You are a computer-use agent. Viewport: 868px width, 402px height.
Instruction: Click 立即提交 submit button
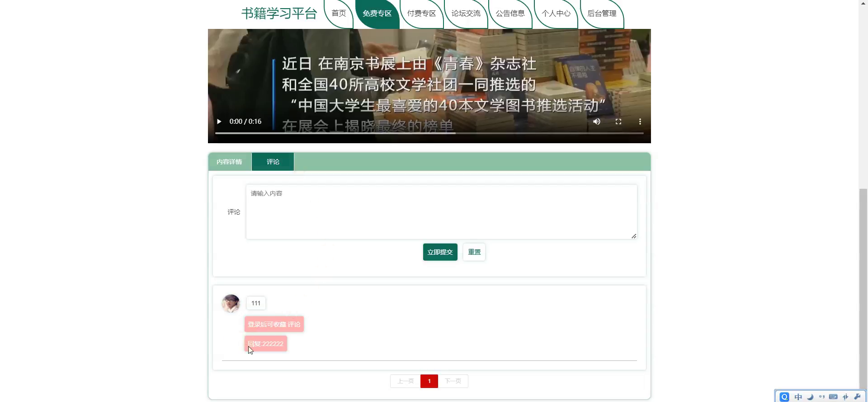[x=440, y=252]
